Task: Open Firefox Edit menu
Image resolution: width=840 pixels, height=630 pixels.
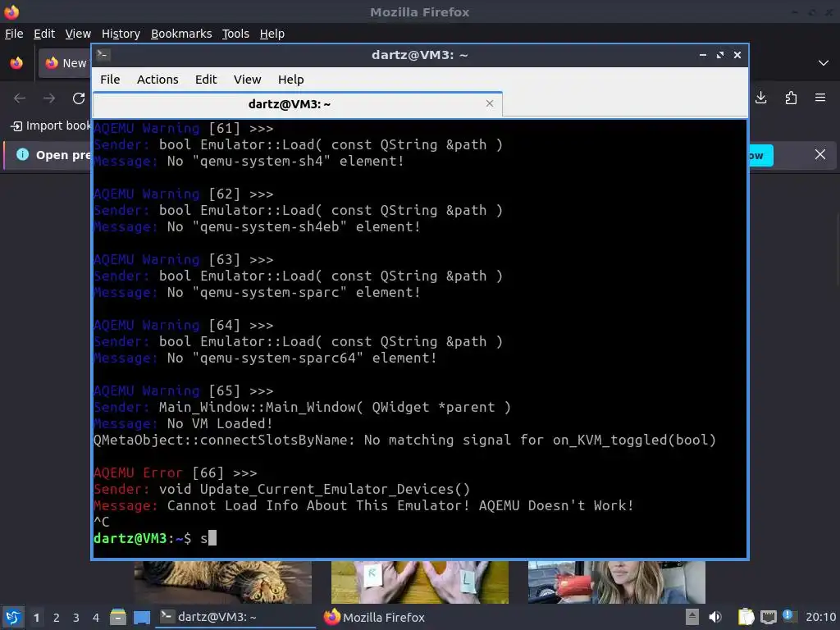Action: pos(44,34)
